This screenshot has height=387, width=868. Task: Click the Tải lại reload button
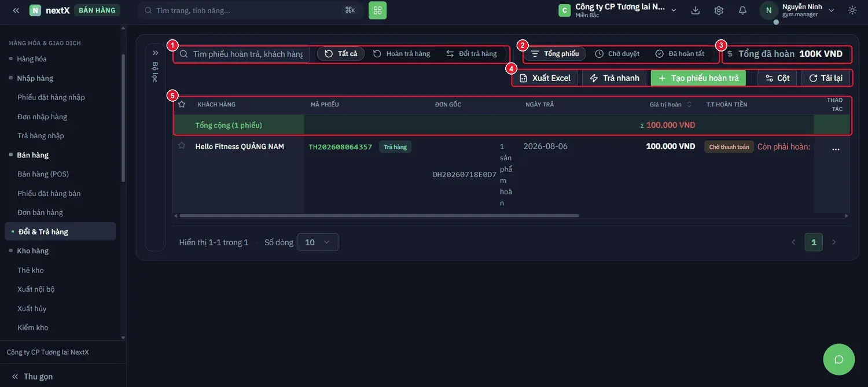click(826, 78)
